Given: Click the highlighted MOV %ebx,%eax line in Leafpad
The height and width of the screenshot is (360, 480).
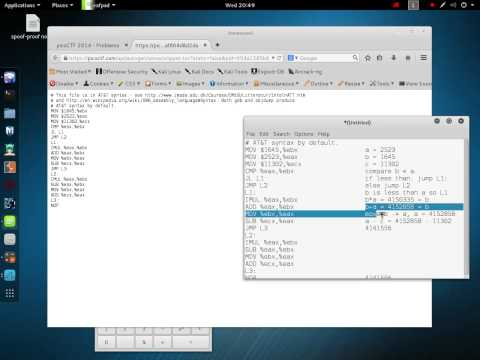Looking at the screenshot, I should tap(270, 214).
